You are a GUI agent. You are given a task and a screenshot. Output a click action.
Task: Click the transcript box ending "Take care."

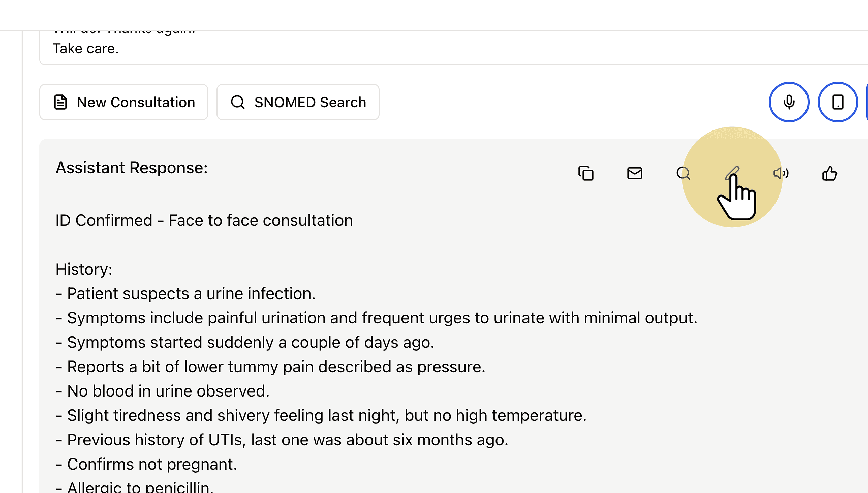453,48
